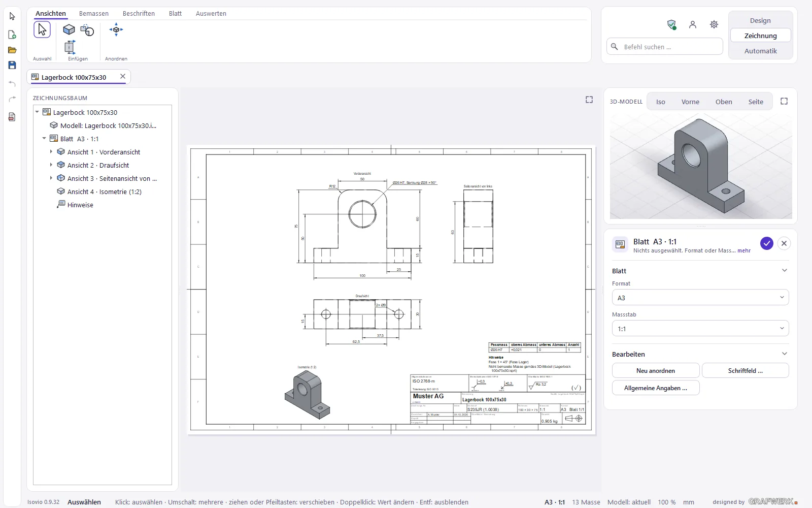Switch to Zeichnung mode

click(760, 36)
